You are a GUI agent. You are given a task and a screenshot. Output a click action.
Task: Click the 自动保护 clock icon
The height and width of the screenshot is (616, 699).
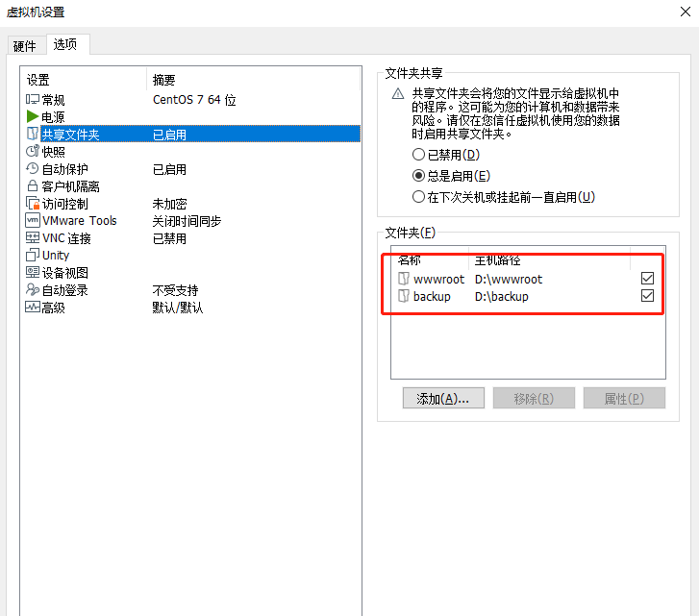point(33,169)
